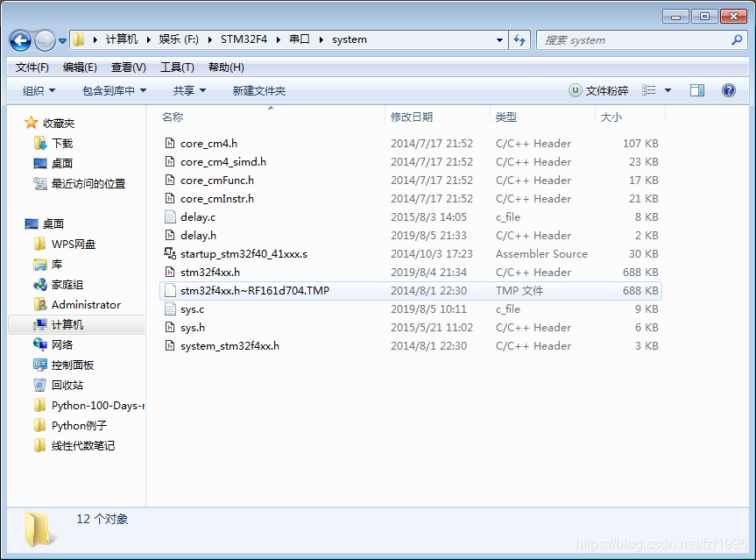The image size is (756, 560).
Task: Select the system_stm32f4xx.h file icon
Action: (x=170, y=345)
